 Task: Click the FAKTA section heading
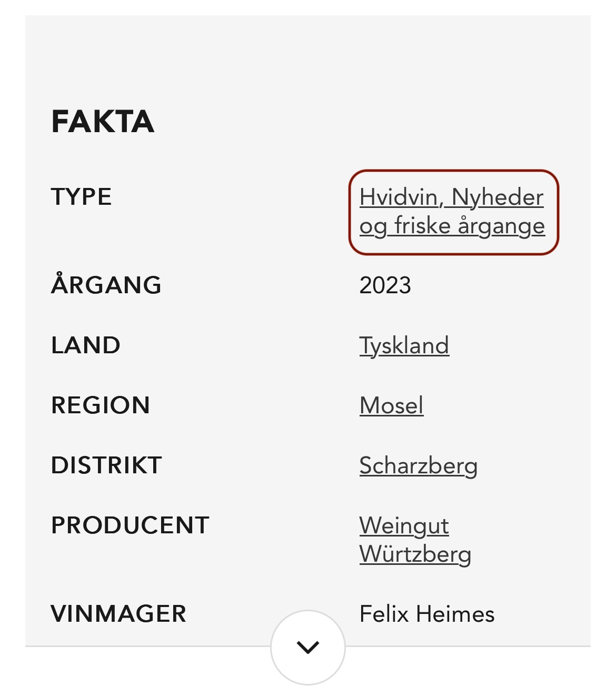click(103, 122)
